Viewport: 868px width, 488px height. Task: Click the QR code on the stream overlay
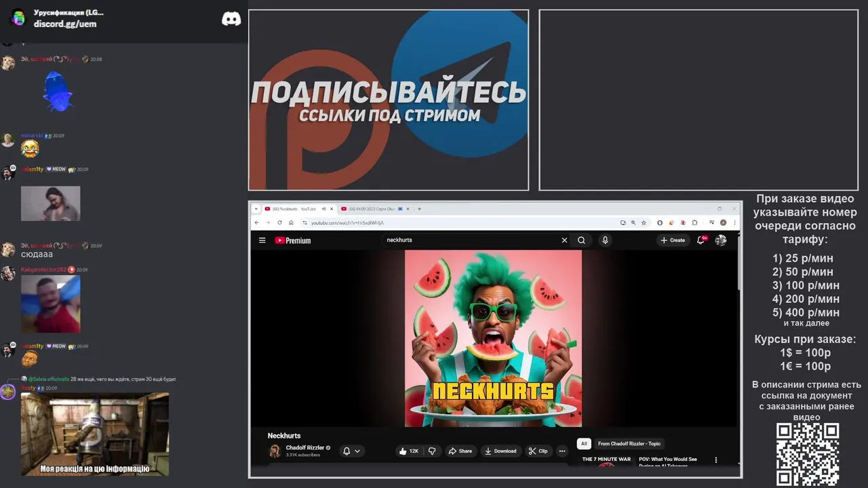(x=807, y=454)
